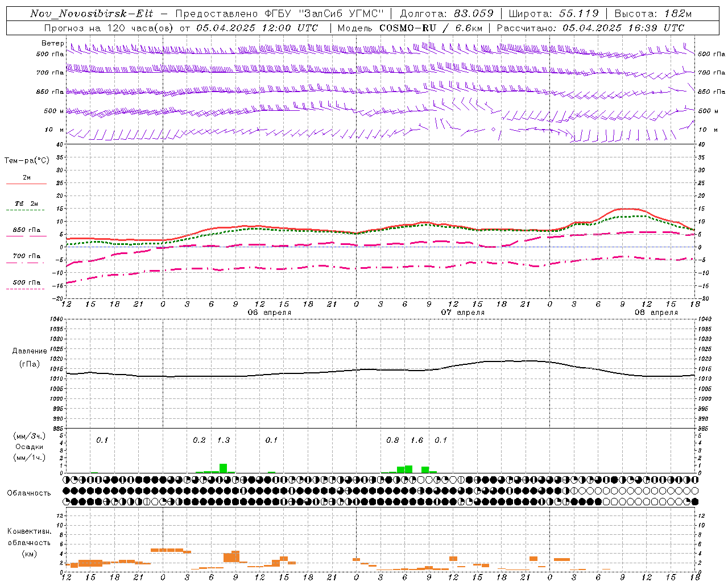This screenshot has height=582, width=728.
Task: Click the (мм/3ч.) unit label
Action: click(30, 436)
